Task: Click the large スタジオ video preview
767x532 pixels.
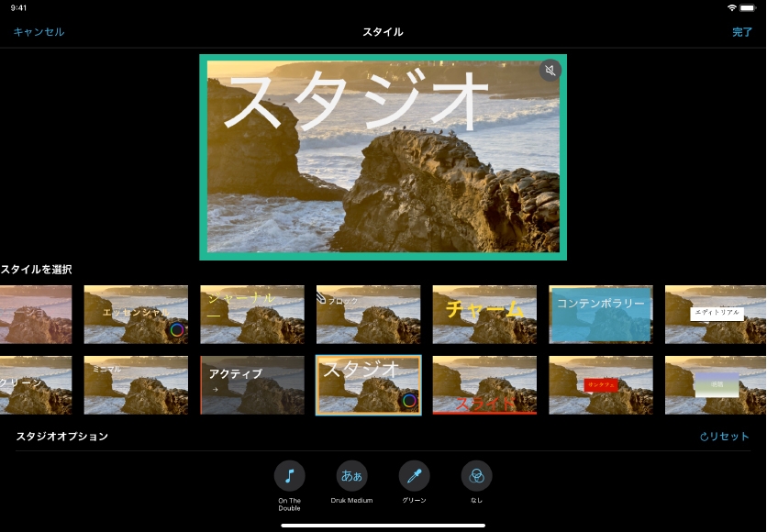Action: coord(383,157)
